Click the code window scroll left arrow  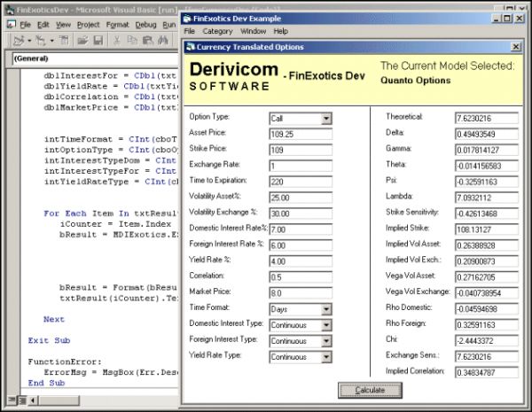(33, 400)
